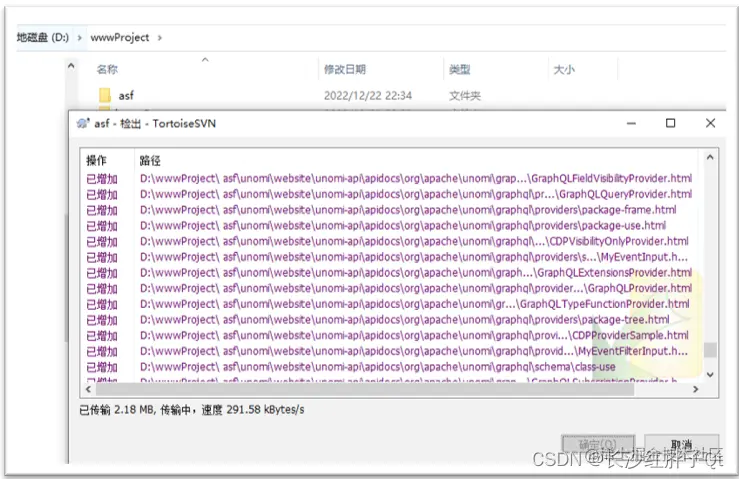
Task: Click 已增加 action in the schema\class-use row
Action: tap(102, 367)
